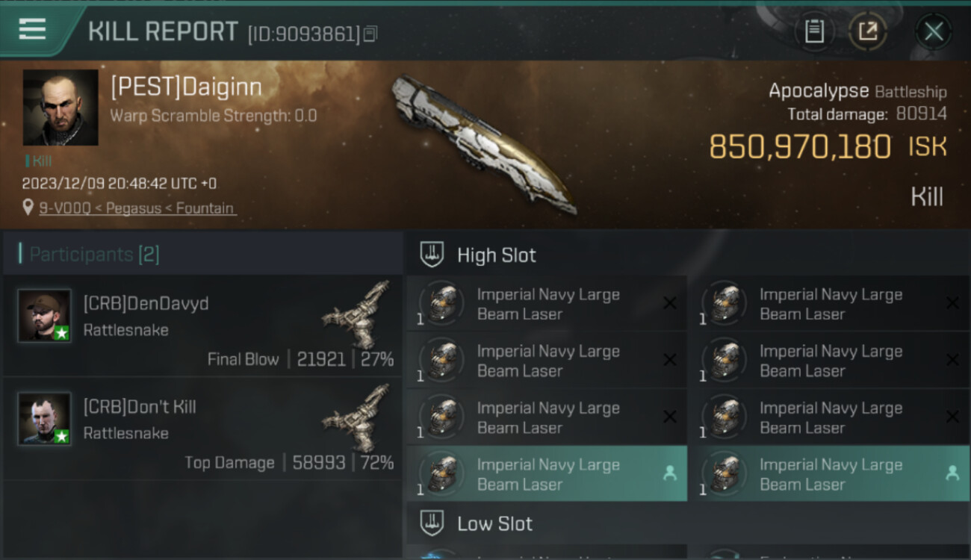Click the clipboard report icon
This screenshot has height=560, width=971.
click(x=814, y=31)
